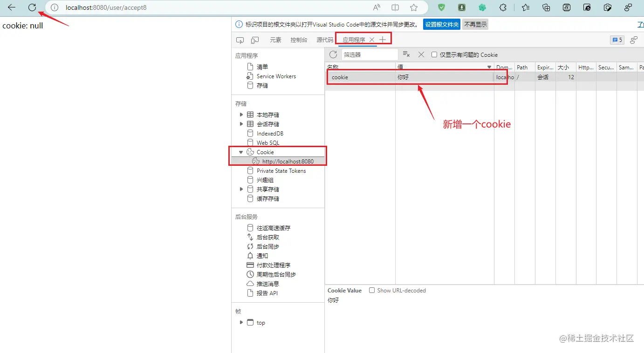644x353 pixels.
Task: Click the browser address bar URL
Action: coord(106,7)
